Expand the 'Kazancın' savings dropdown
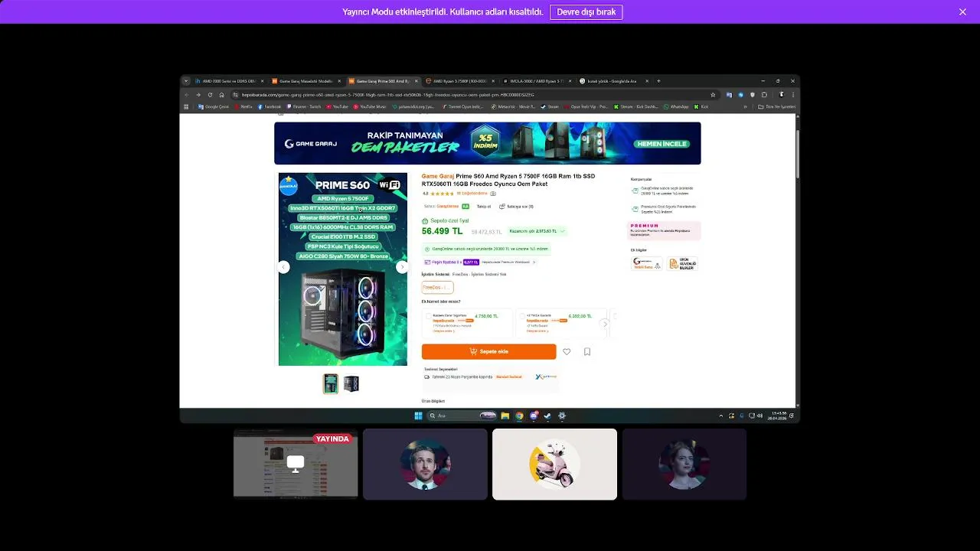This screenshot has height=551, width=980. tap(537, 231)
